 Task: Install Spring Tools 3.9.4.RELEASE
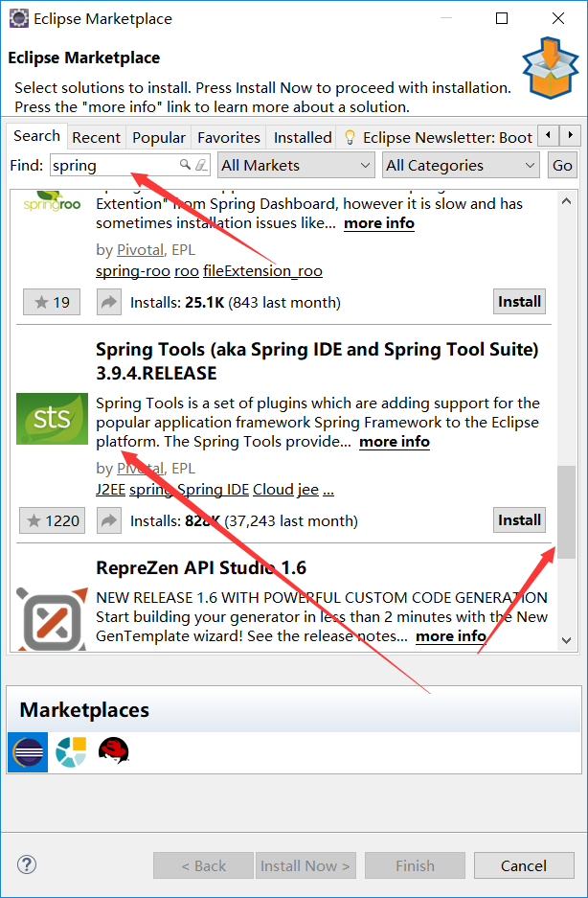click(519, 520)
